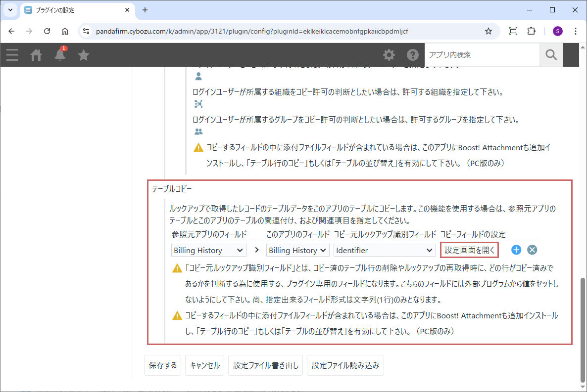Remove the table copy row with X icon
The height and width of the screenshot is (392, 587).
pos(532,250)
